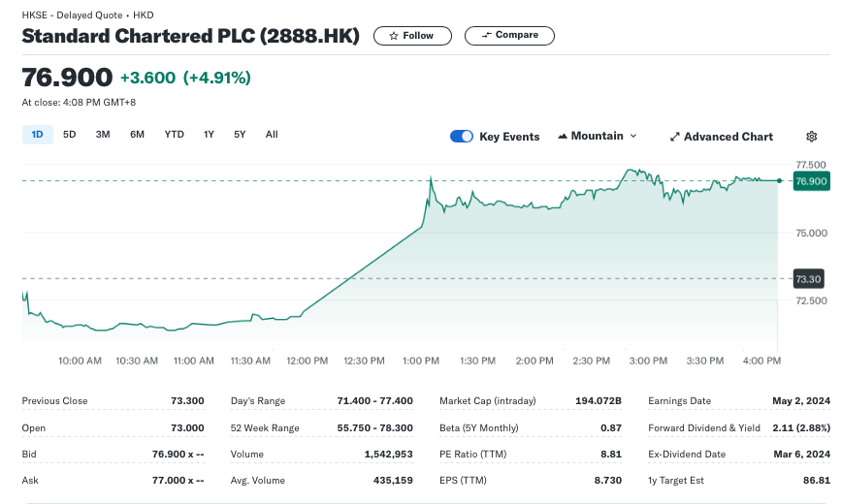This screenshot has height=504, width=841.
Task: Toggle the Key Events switch off
Action: [462, 137]
